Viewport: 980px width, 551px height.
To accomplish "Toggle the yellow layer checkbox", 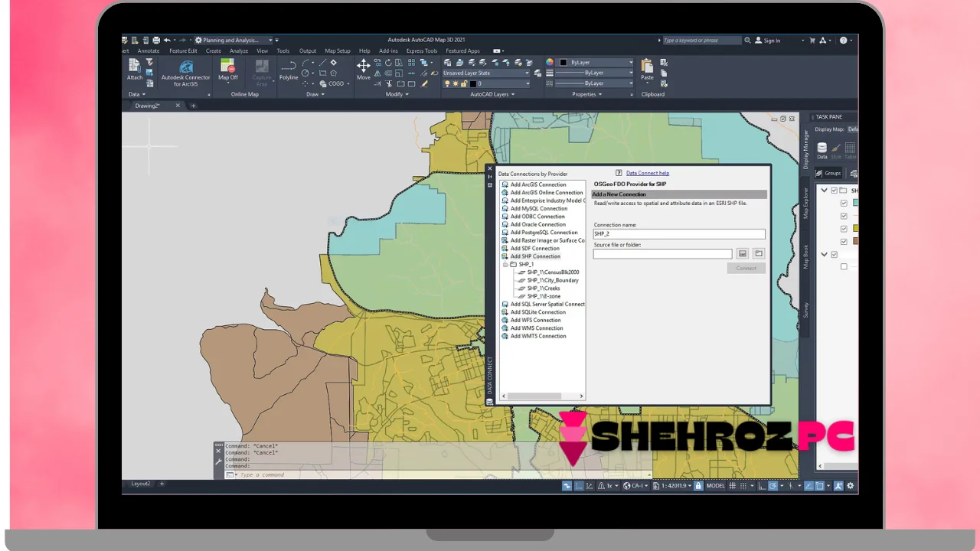I will (844, 229).
